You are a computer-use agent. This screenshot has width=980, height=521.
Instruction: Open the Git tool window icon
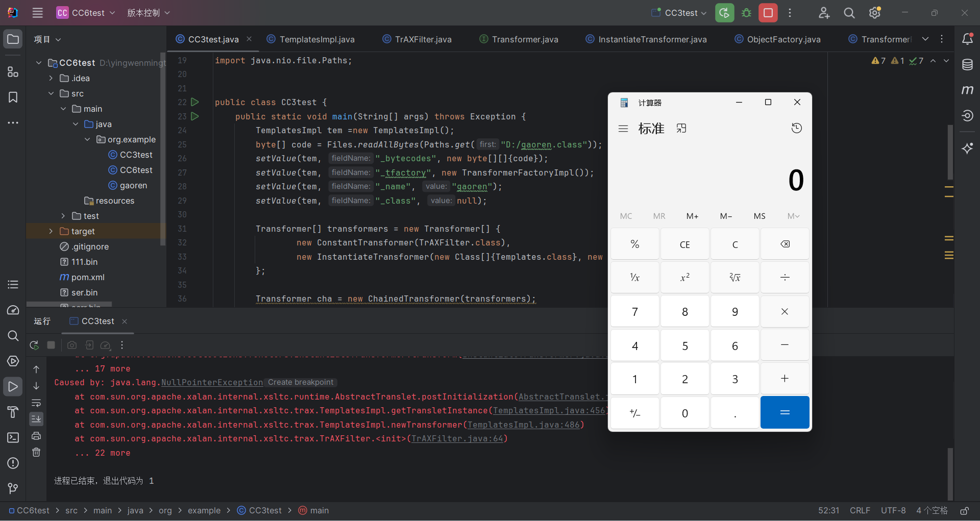(x=13, y=488)
